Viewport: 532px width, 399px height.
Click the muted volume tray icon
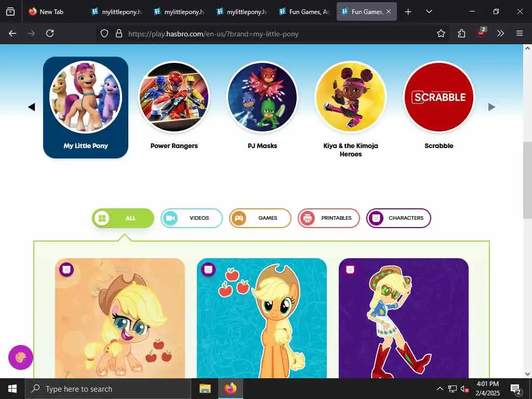pos(464,389)
